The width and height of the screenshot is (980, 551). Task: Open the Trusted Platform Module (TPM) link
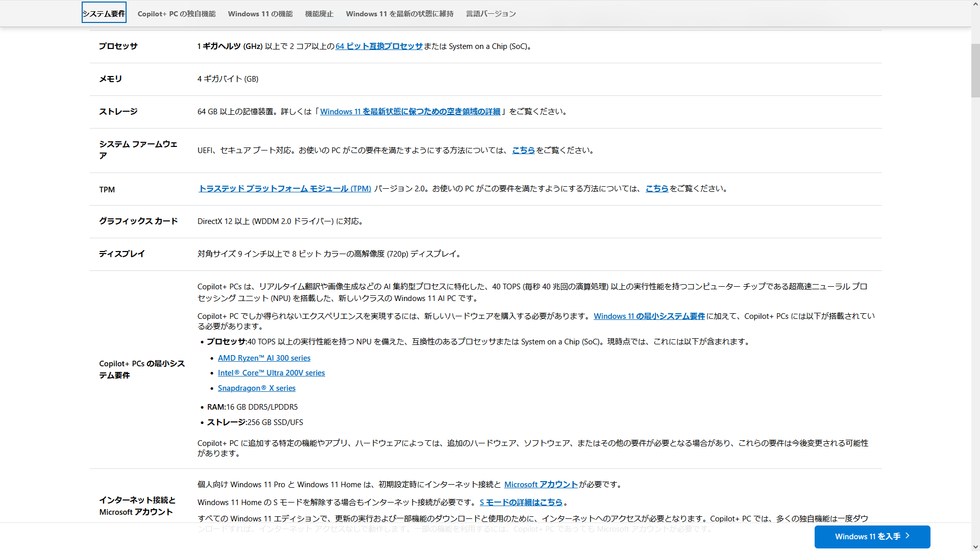(285, 189)
